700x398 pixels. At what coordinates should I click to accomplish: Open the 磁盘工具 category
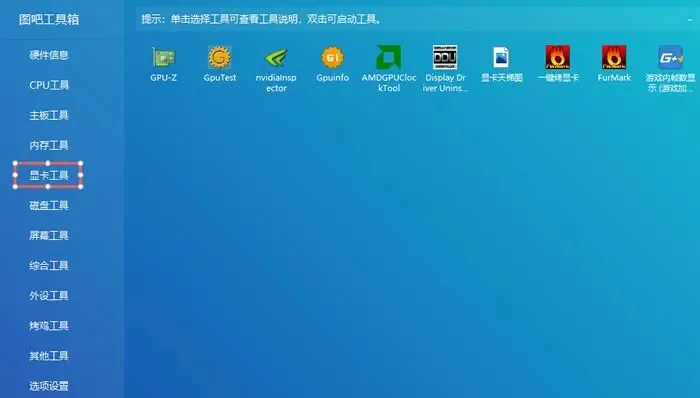click(49, 205)
